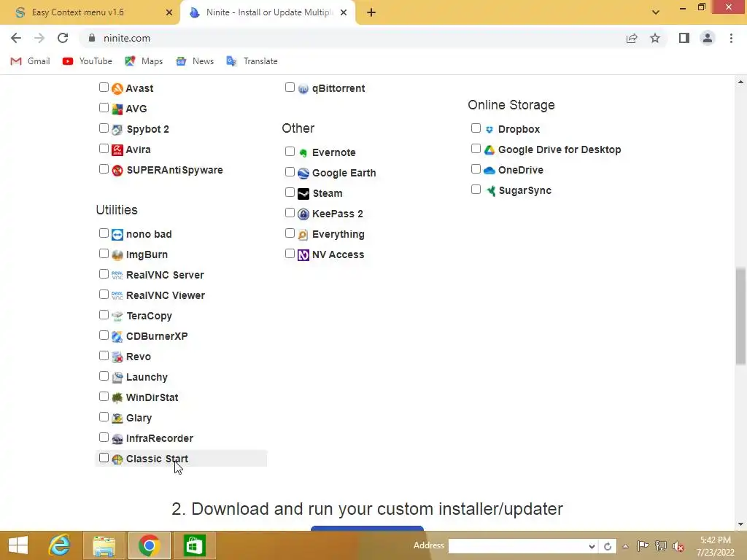
Task: Click the page vertical scrollbar thumb
Action: 740,316
